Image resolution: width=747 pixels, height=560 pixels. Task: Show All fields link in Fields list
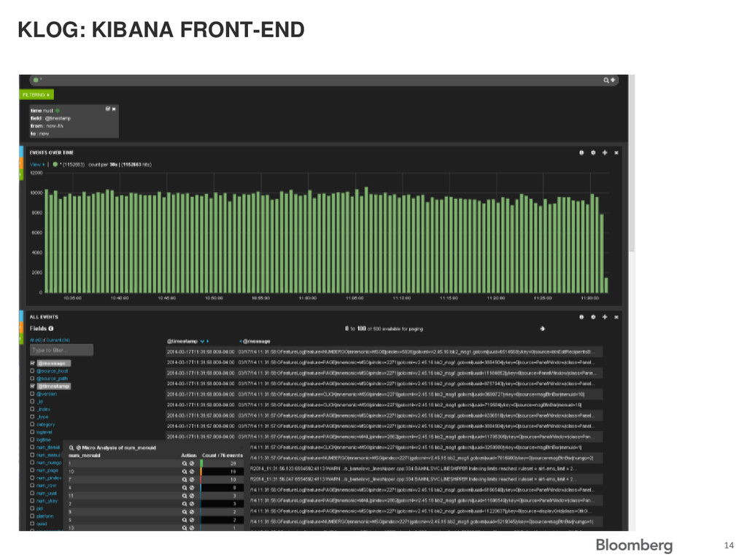pos(36,340)
